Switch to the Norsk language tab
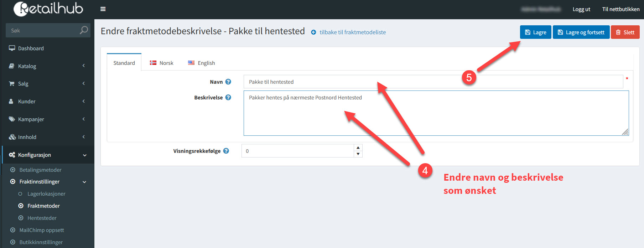 [162, 63]
